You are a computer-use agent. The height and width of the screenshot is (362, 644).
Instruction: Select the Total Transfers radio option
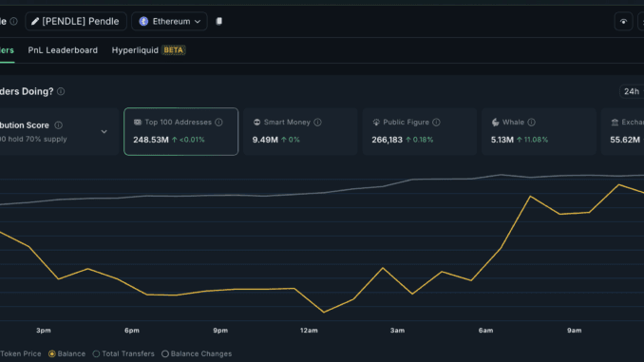pos(96,353)
